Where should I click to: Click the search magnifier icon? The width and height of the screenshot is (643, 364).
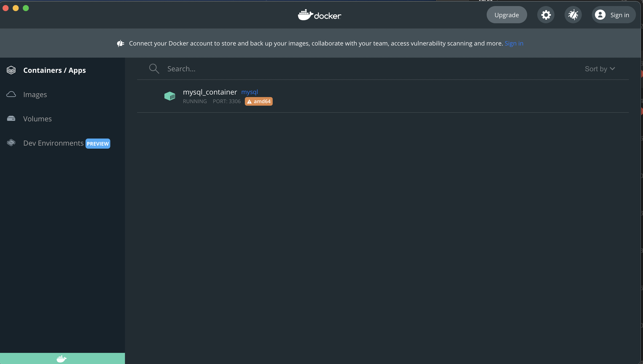[x=154, y=69]
